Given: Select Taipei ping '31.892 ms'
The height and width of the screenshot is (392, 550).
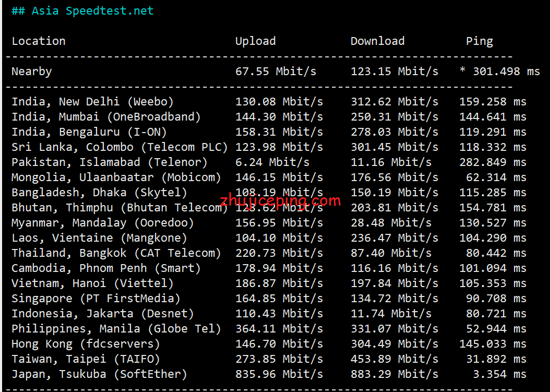Looking at the screenshot, I should (496, 359).
